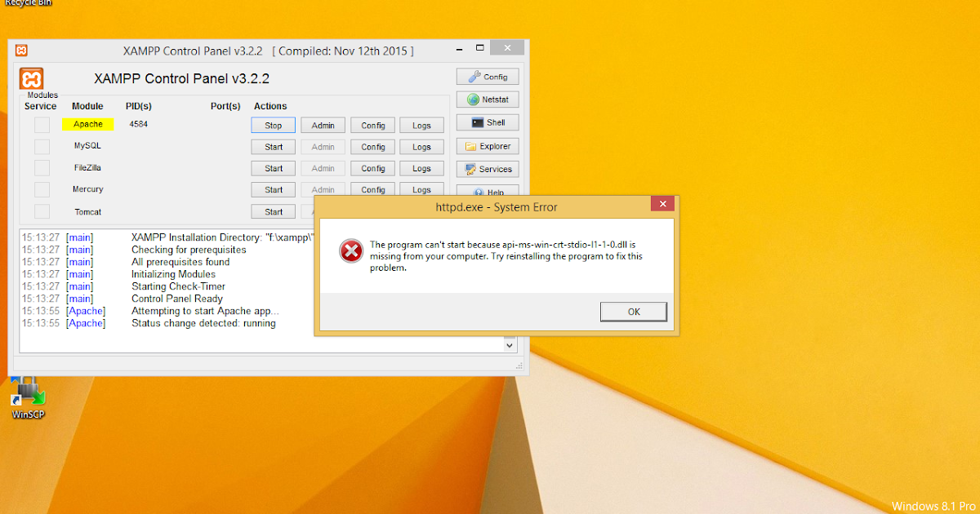Toggle FileZilla service checkbox
This screenshot has height=514, width=980.
coord(42,168)
